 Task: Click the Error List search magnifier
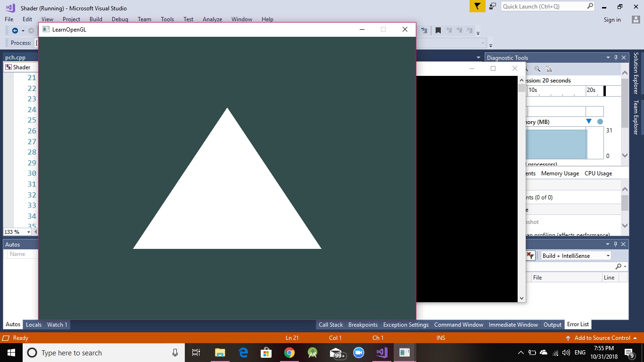pyautogui.click(x=619, y=266)
